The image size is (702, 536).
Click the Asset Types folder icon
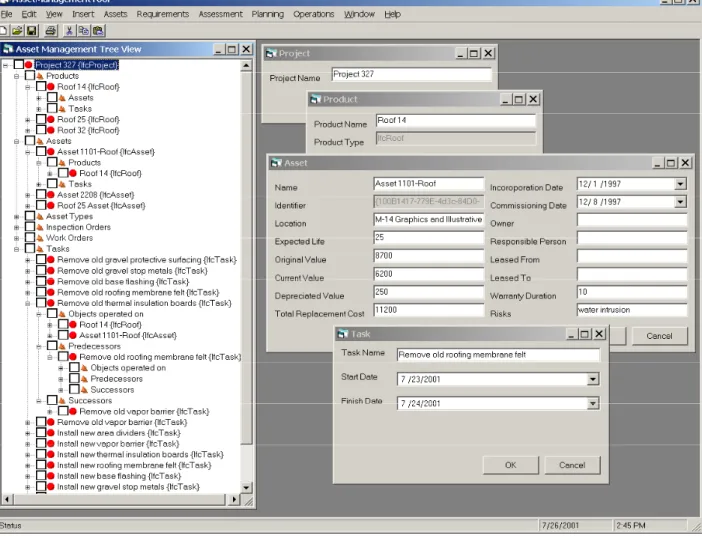(40, 216)
